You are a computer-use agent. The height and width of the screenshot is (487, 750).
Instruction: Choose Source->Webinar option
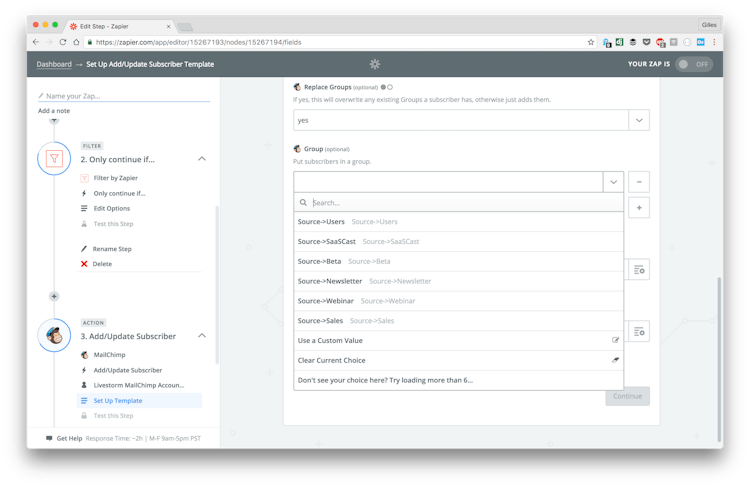325,301
